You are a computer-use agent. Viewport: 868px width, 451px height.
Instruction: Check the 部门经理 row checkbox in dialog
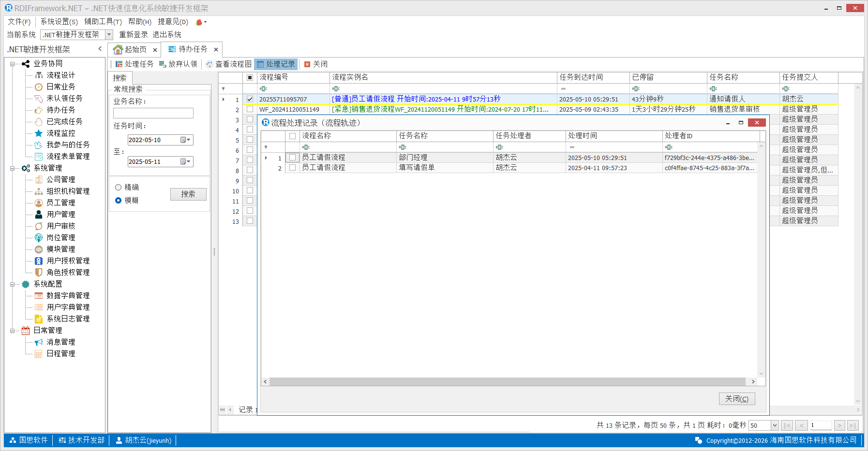292,158
